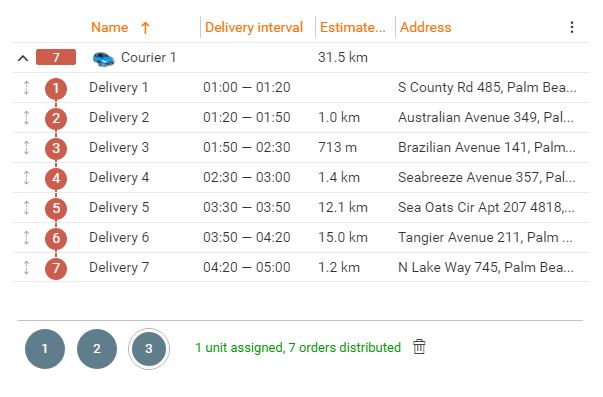Viewport: 603px width, 397px height.
Task: Select the active step 3 circle
Action: pyautogui.click(x=149, y=349)
